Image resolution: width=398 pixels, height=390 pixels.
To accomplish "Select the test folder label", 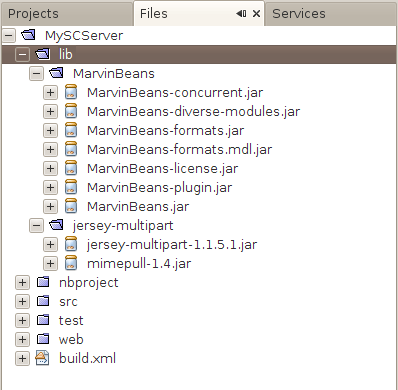I will pyautogui.click(x=71, y=321).
